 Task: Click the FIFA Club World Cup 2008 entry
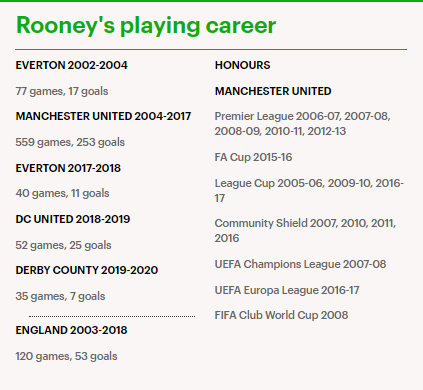click(x=281, y=315)
